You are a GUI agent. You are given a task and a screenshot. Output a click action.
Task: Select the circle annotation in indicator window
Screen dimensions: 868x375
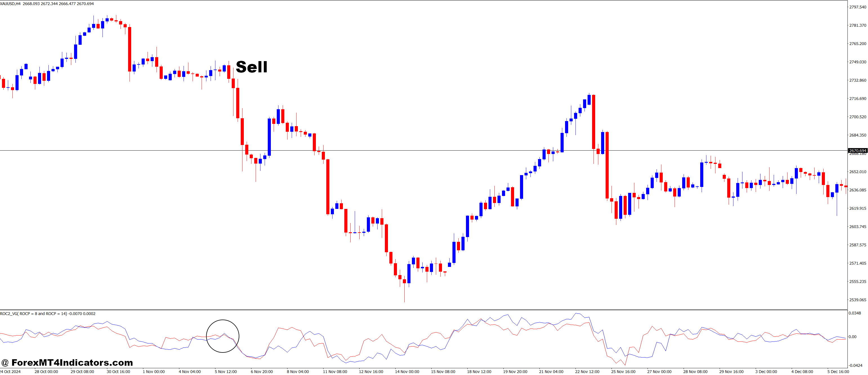(x=223, y=336)
